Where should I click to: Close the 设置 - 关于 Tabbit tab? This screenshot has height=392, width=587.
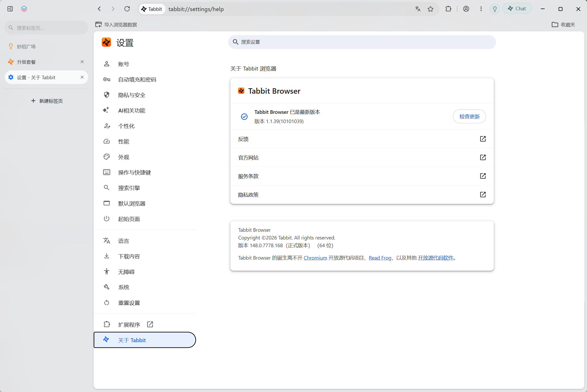tap(82, 77)
